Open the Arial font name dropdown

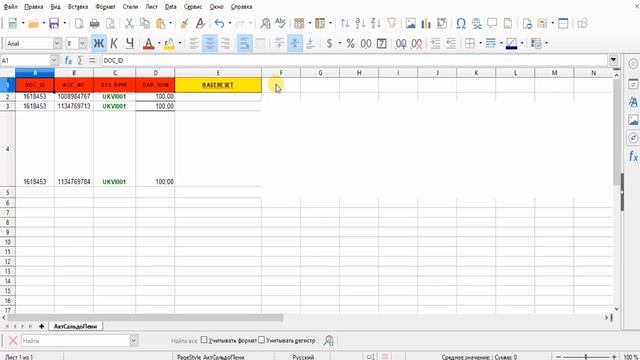(x=57, y=43)
